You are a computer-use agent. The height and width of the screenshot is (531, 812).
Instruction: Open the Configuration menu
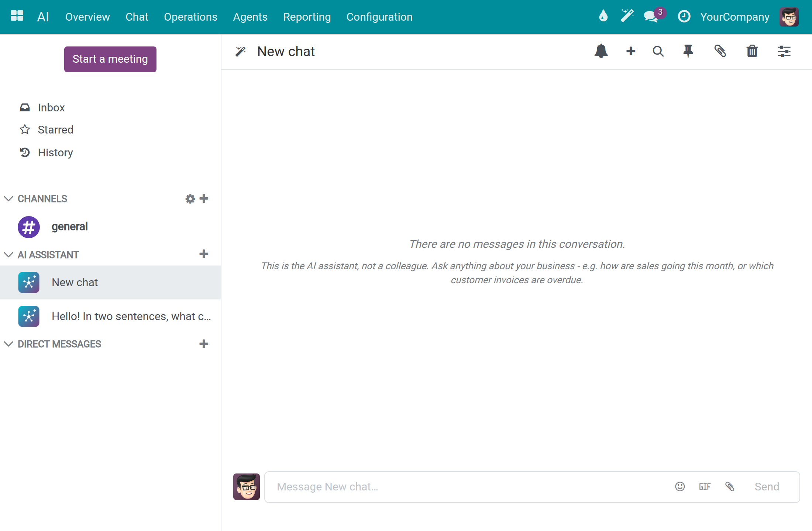pyautogui.click(x=379, y=17)
